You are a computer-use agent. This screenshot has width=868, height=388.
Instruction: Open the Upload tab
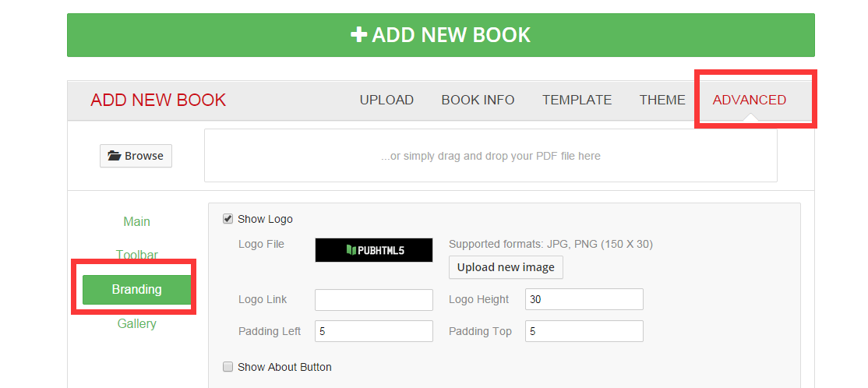(386, 101)
